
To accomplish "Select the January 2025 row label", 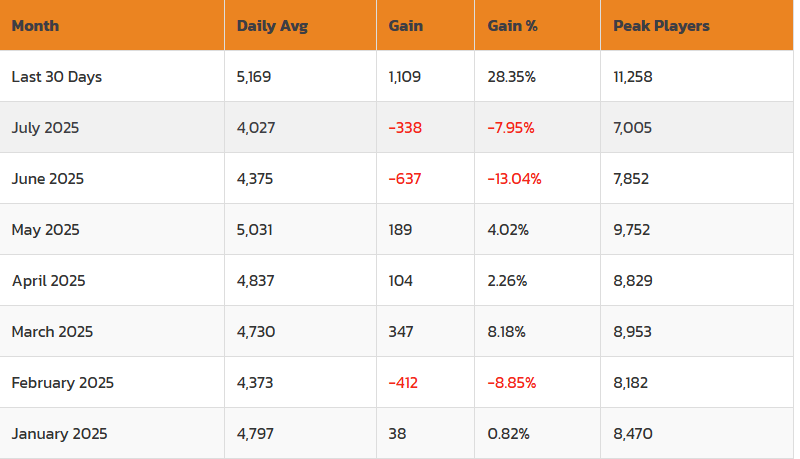I will [59, 434].
